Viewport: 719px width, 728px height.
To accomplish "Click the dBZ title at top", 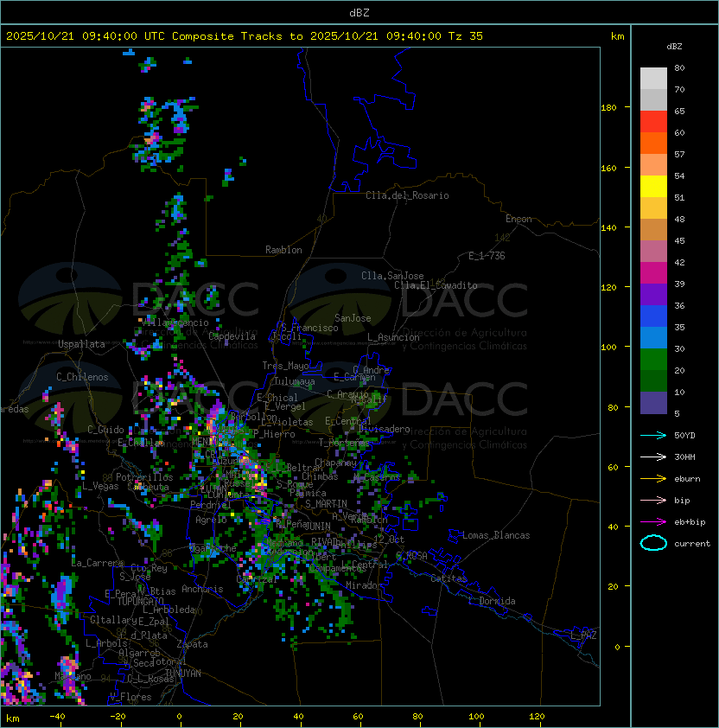I will (359, 13).
